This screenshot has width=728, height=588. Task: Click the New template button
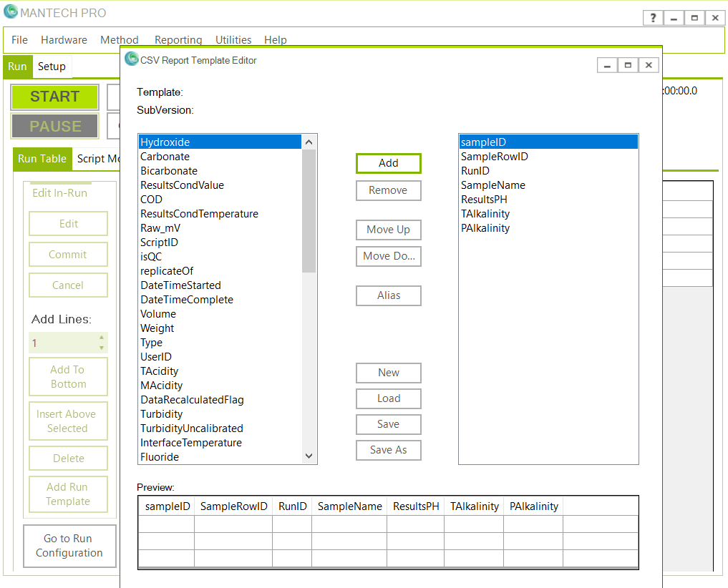pyautogui.click(x=389, y=373)
